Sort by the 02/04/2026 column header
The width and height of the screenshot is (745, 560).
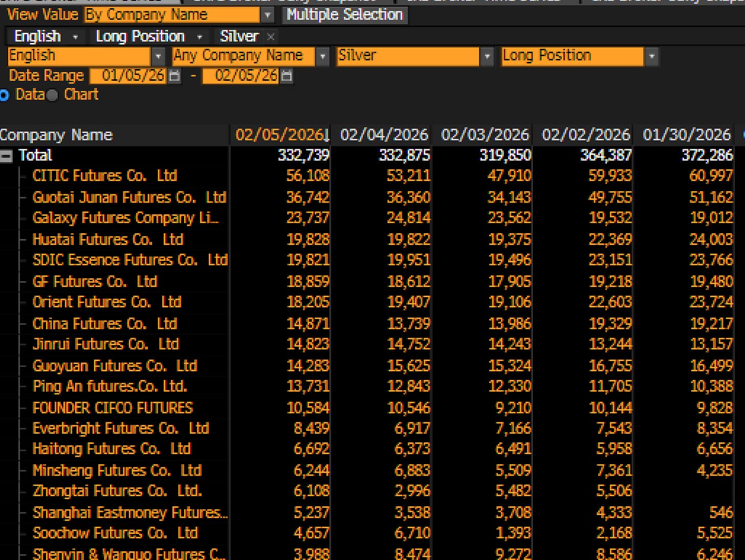(382, 135)
